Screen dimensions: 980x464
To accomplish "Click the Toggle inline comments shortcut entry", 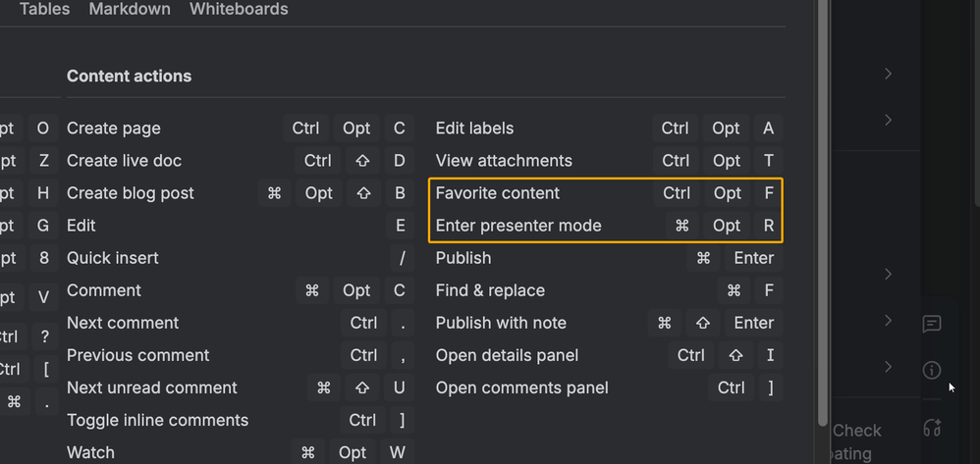I will [157, 420].
